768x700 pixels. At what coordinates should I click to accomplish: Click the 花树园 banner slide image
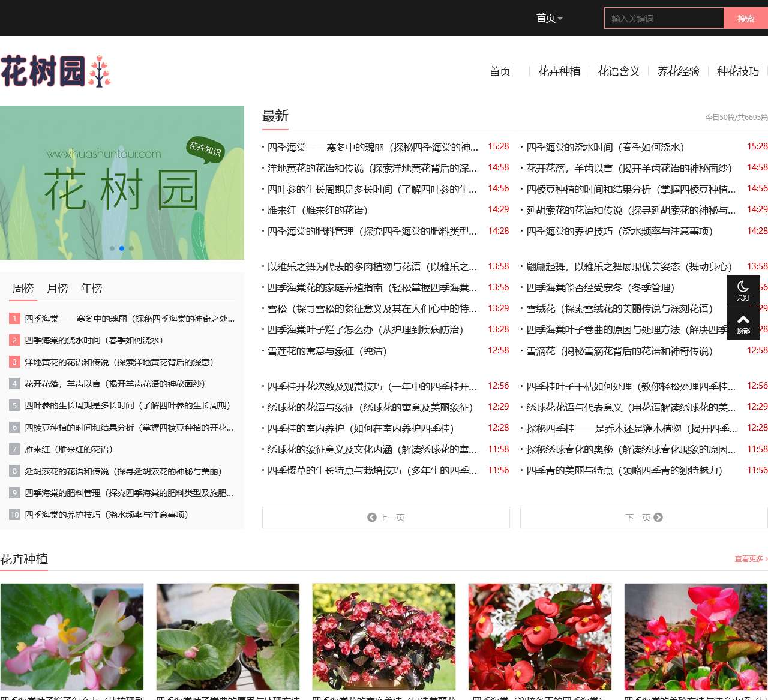pyautogui.click(x=122, y=180)
